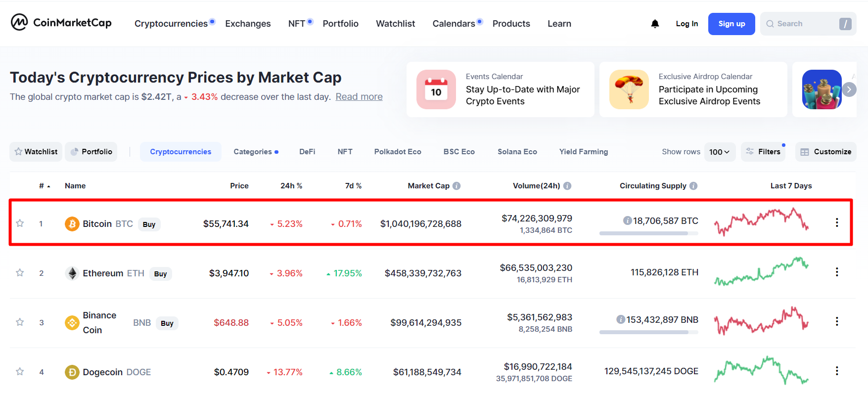Click the Volume(24h) info icon
Image resolution: width=868 pixels, height=395 pixels.
click(567, 186)
